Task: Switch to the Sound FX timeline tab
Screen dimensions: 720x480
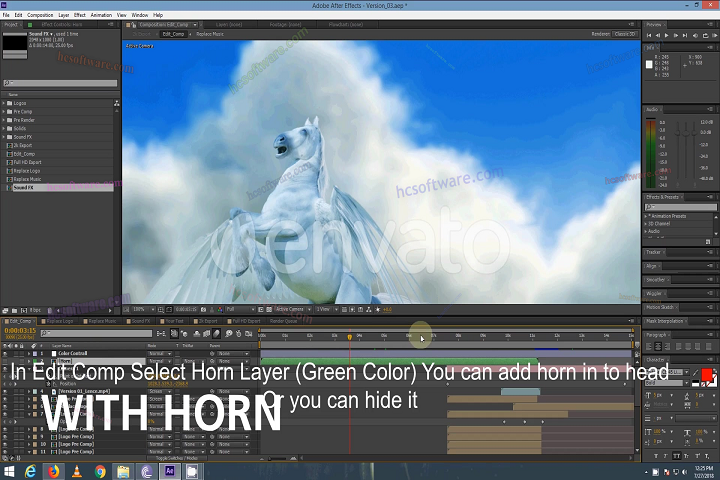Action: pyautogui.click(x=139, y=321)
